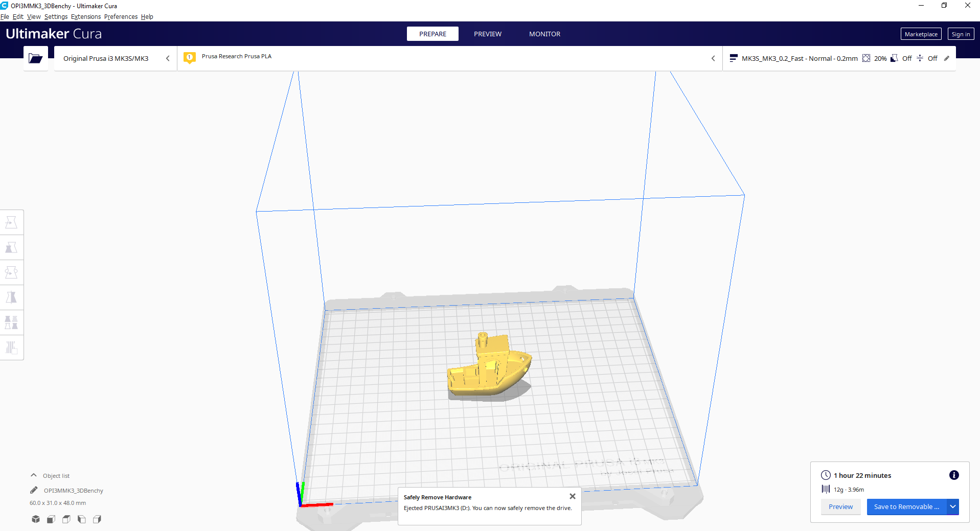Switch to front view cube icon
This screenshot has height=531, width=980.
(51, 519)
